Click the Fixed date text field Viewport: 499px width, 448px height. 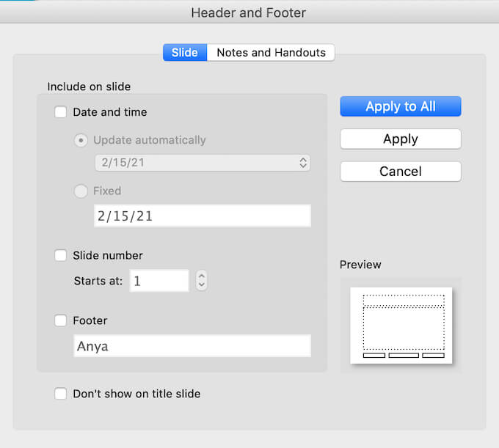(203, 216)
